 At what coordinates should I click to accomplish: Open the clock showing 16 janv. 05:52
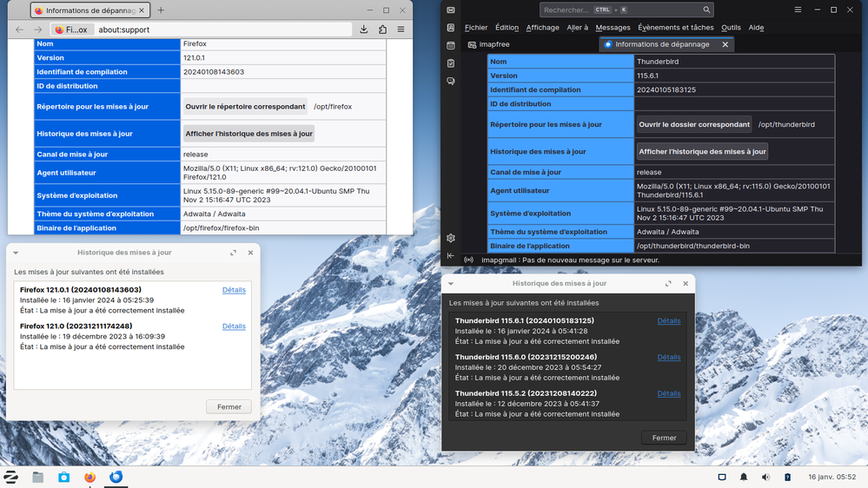tap(832, 477)
